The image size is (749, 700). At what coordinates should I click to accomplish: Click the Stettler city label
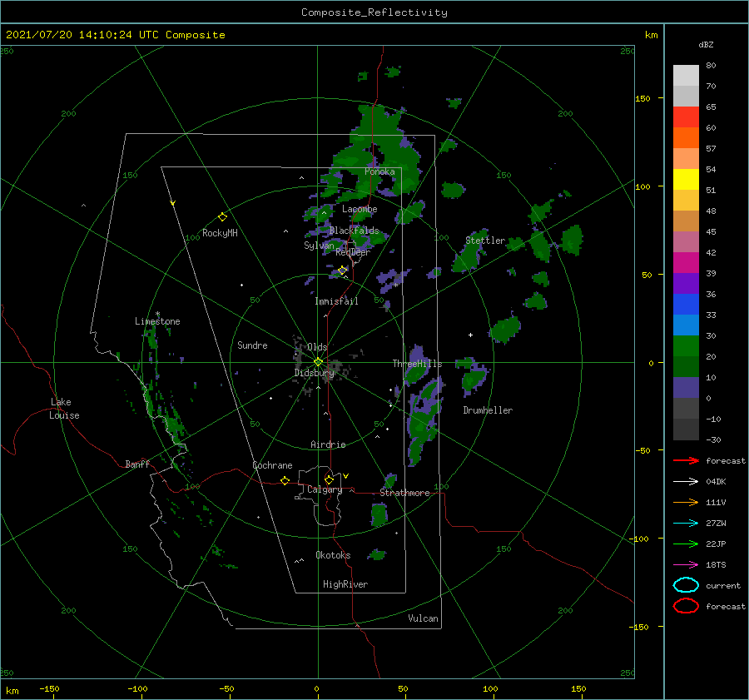point(485,241)
